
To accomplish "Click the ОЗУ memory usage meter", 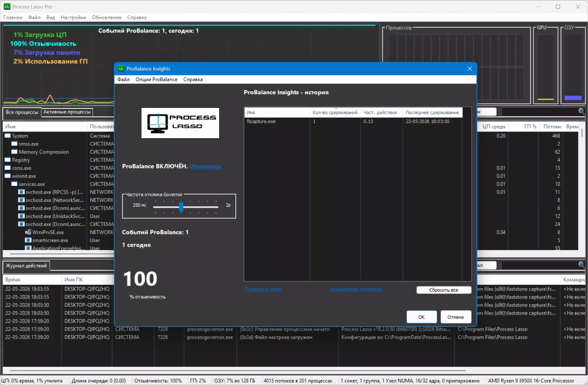I will coord(573,66).
